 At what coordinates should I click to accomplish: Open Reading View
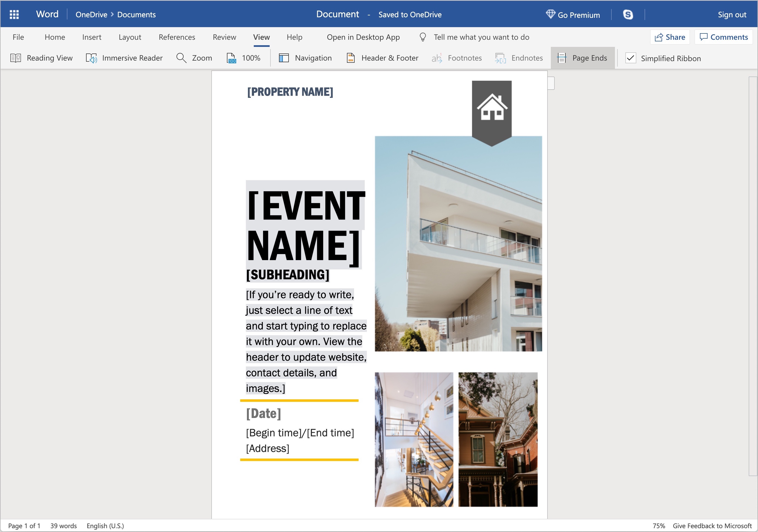pyautogui.click(x=42, y=58)
